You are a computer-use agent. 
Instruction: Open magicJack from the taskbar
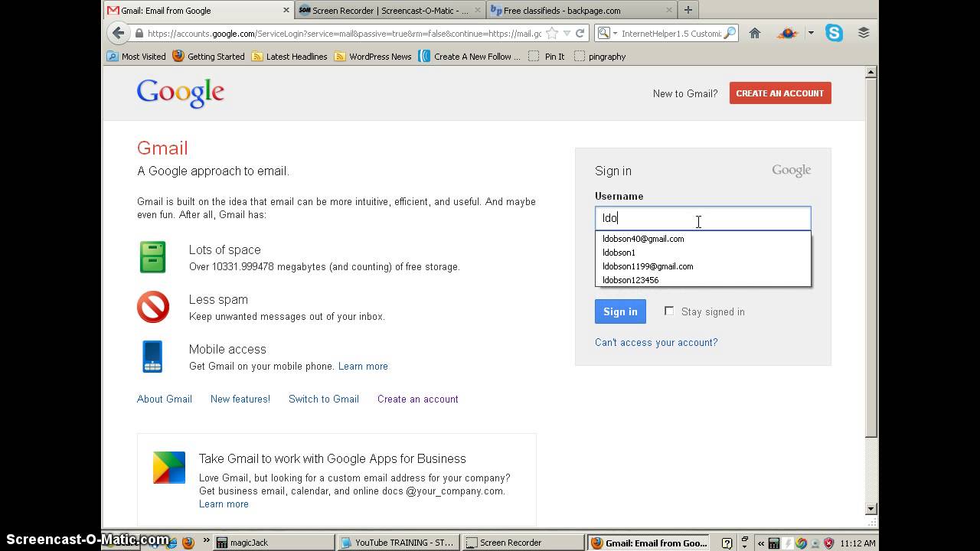(x=274, y=543)
